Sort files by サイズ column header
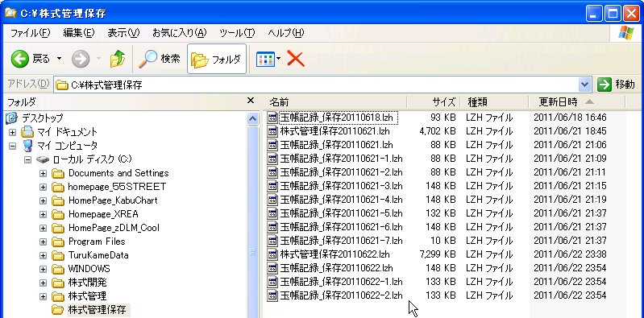The width and height of the screenshot is (644, 318). tap(434, 101)
